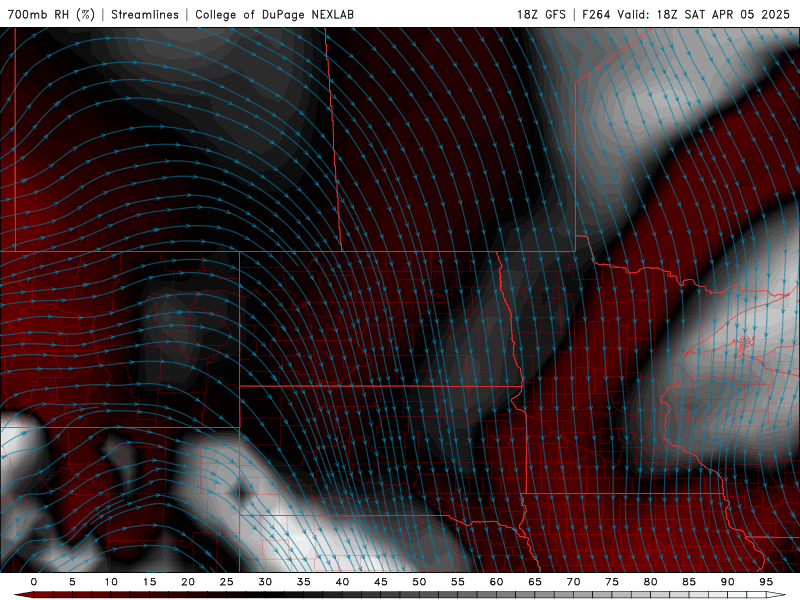Select the '75' colorbar tick label
This screenshot has width=800, height=600.
click(x=612, y=582)
